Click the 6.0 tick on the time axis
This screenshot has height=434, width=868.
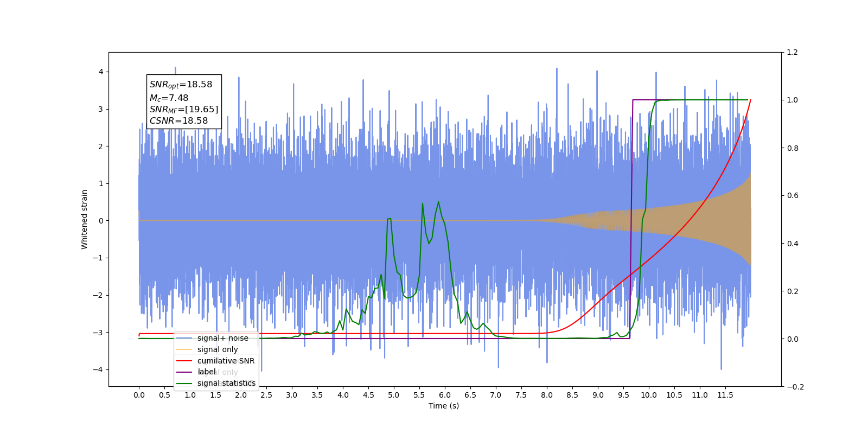pyautogui.click(x=445, y=395)
